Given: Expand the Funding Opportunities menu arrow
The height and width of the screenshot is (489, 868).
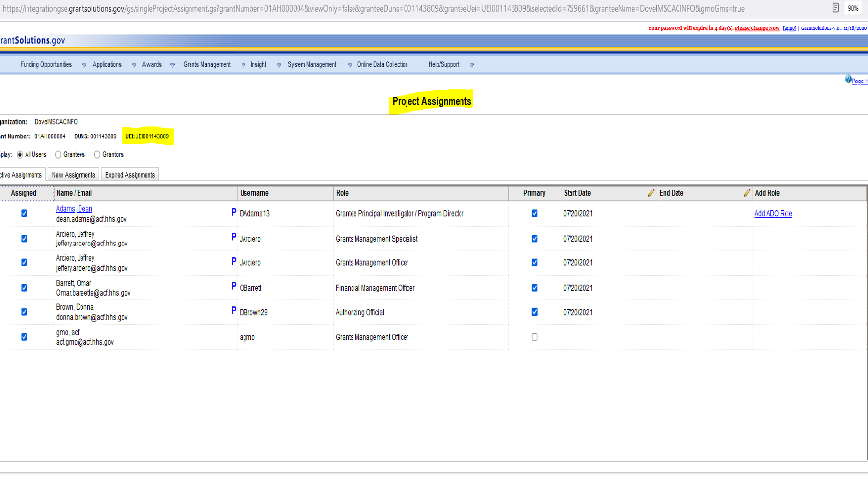Looking at the screenshot, I should click(84, 65).
